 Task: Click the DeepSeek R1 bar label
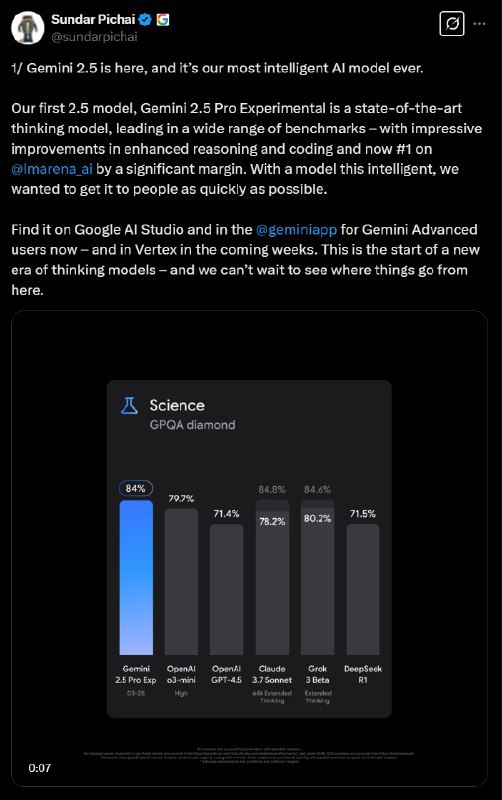pyautogui.click(x=363, y=674)
